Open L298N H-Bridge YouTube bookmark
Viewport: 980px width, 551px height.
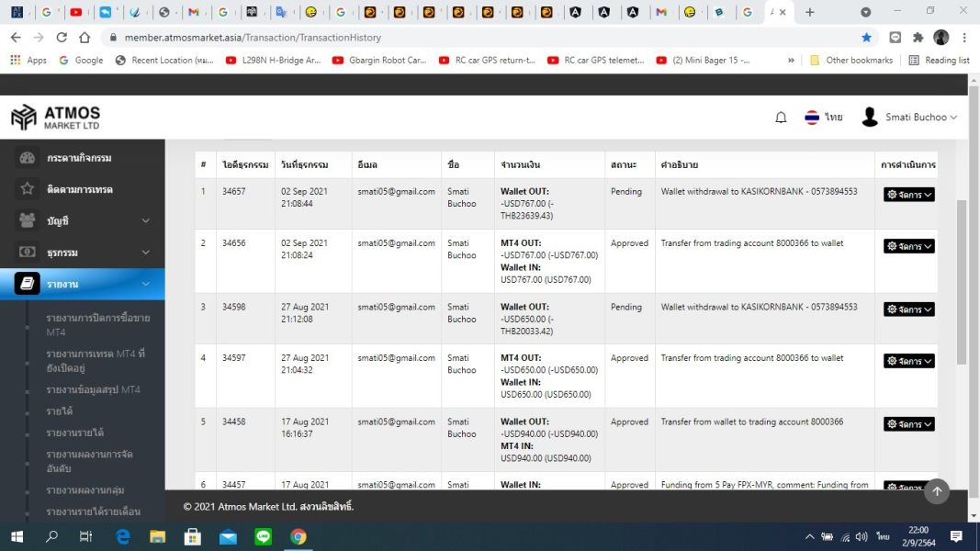(x=274, y=60)
